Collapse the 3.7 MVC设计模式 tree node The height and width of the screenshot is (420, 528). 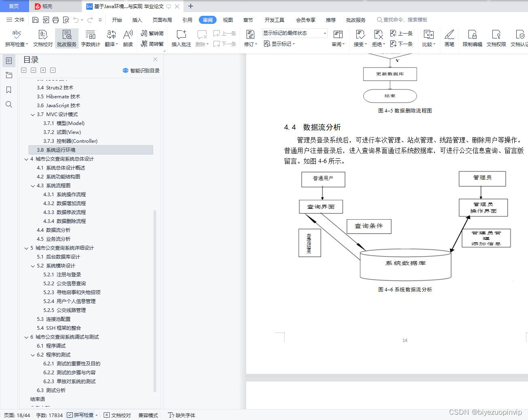tap(33, 115)
